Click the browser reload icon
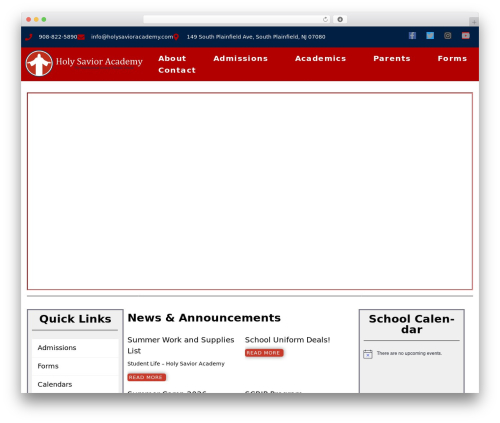 pyautogui.click(x=325, y=20)
